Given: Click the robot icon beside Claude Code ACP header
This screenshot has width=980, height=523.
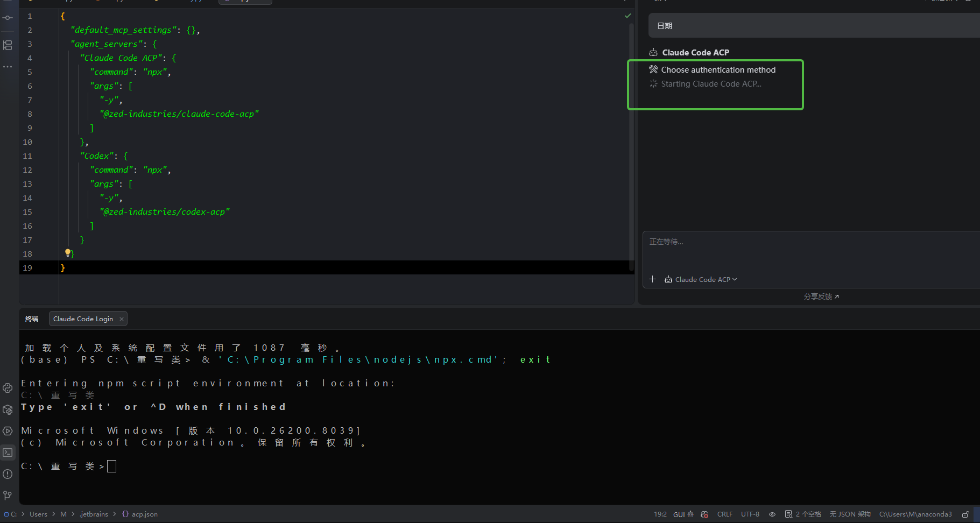Looking at the screenshot, I should click(x=653, y=53).
